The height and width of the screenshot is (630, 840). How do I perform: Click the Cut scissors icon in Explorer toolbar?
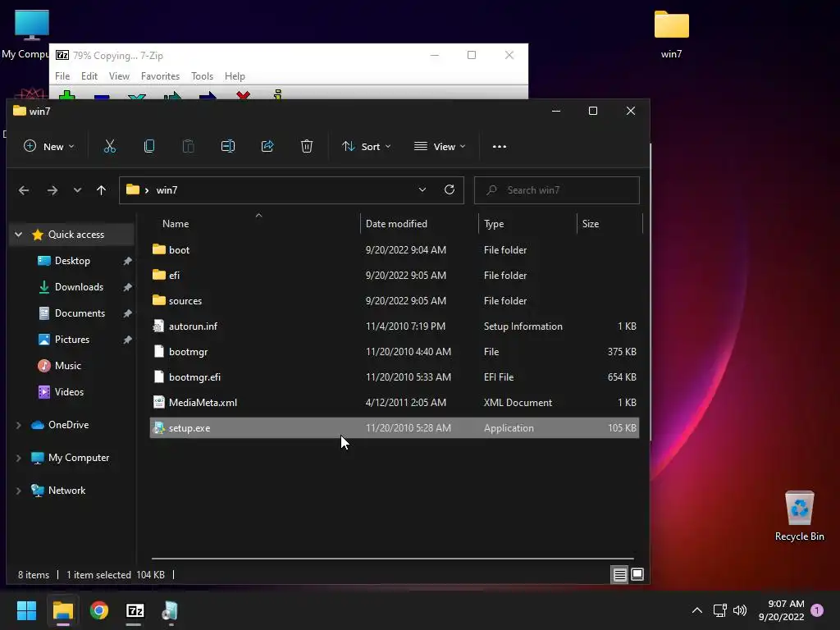[x=110, y=146]
